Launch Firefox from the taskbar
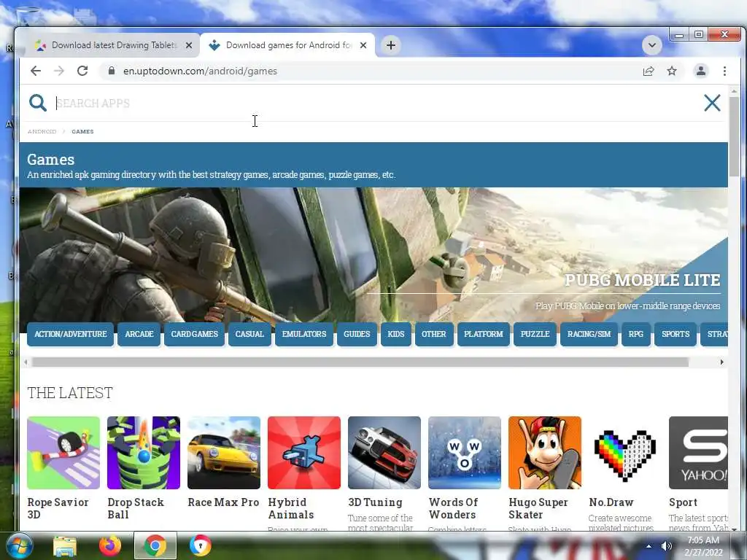This screenshot has height=560, width=747. (109, 545)
